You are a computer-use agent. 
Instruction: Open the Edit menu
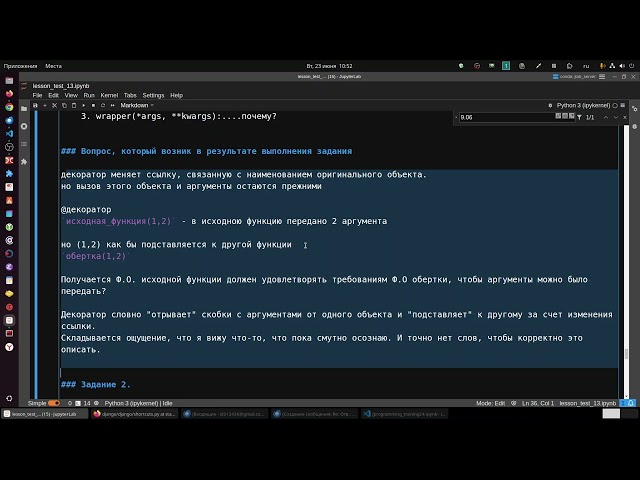click(53, 95)
